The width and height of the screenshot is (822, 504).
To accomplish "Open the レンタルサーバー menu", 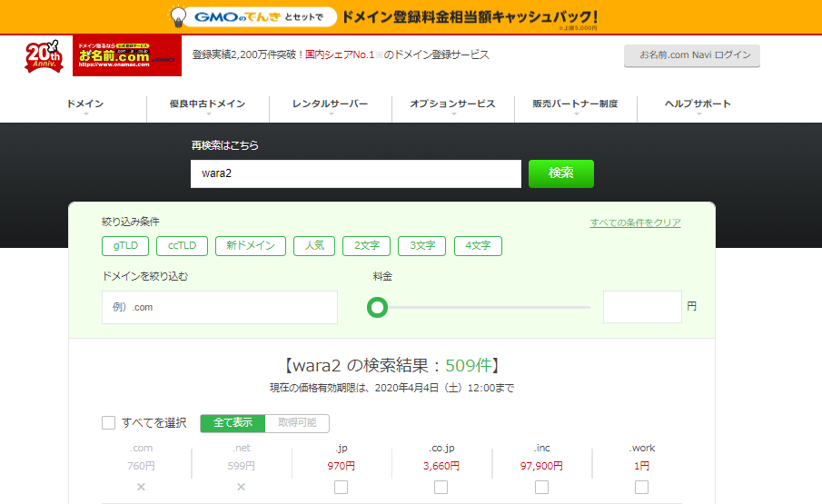I will tap(331, 104).
